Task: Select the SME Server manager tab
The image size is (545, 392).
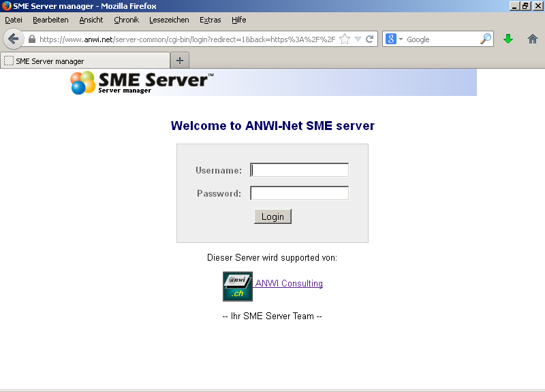Action: pyautogui.click(x=85, y=61)
